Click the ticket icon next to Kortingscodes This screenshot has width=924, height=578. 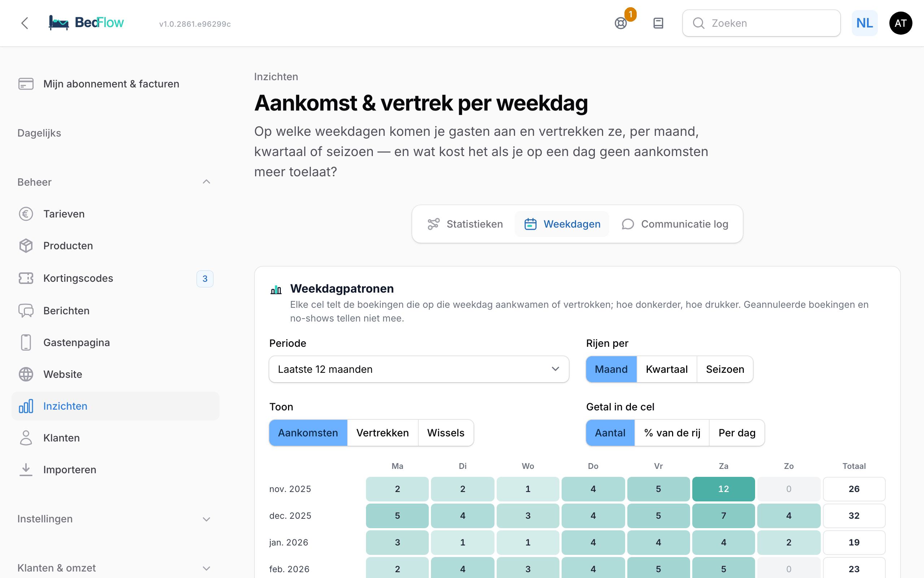(x=26, y=278)
